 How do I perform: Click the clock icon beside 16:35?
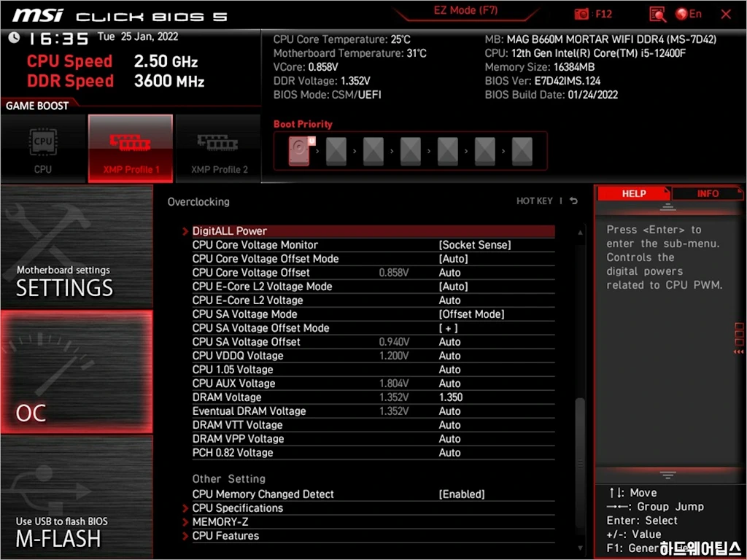click(x=14, y=38)
